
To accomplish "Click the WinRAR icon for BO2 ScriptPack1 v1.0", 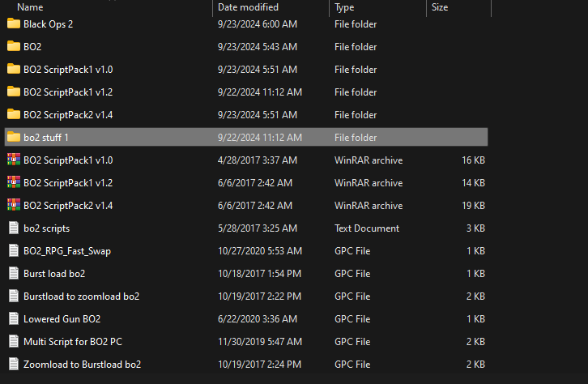I will (x=14, y=160).
